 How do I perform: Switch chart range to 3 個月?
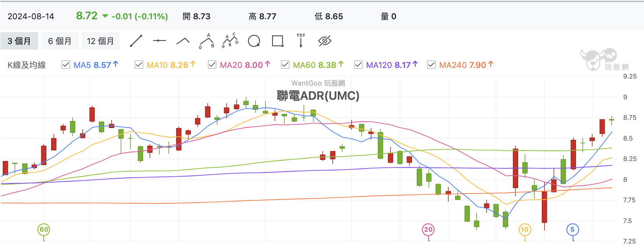point(19,41)
